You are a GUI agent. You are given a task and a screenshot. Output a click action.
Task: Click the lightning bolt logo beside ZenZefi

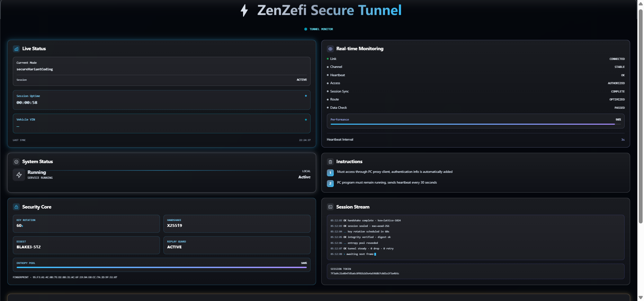(x=244, y=10)
